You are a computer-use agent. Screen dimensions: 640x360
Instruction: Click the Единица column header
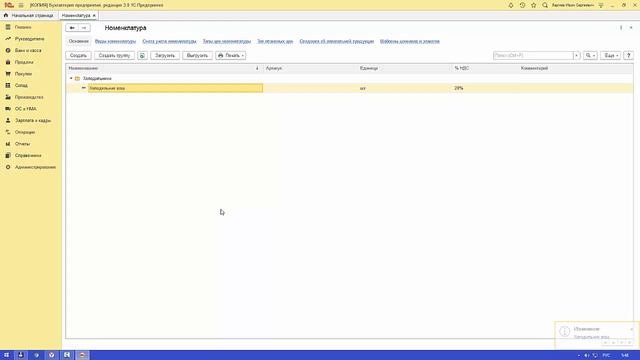(405, 68)
